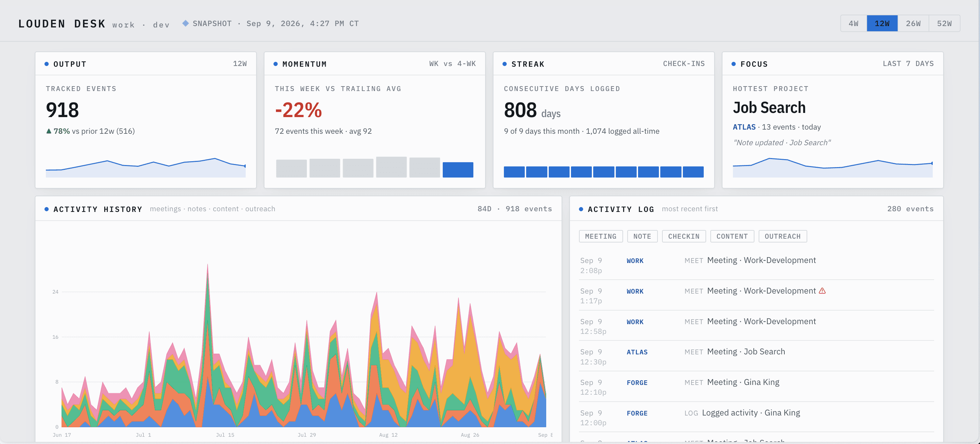Click the '280 events' count label
This screenshot has width=980, height=444.
[910, 209]
